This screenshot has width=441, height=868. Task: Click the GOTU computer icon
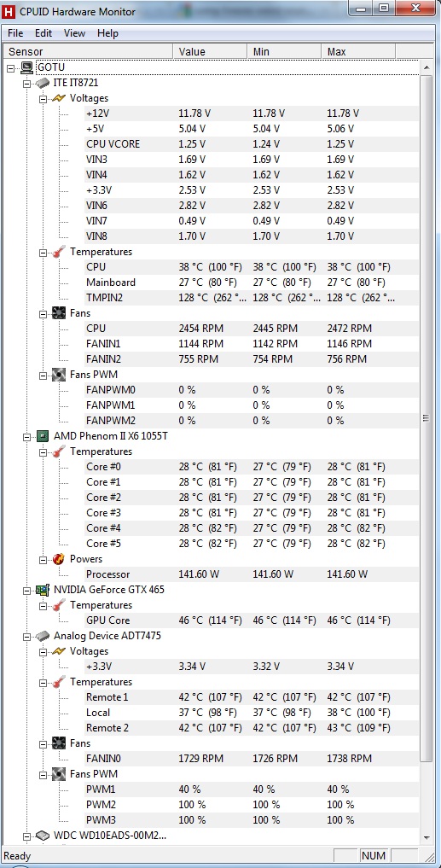(26, 67)
